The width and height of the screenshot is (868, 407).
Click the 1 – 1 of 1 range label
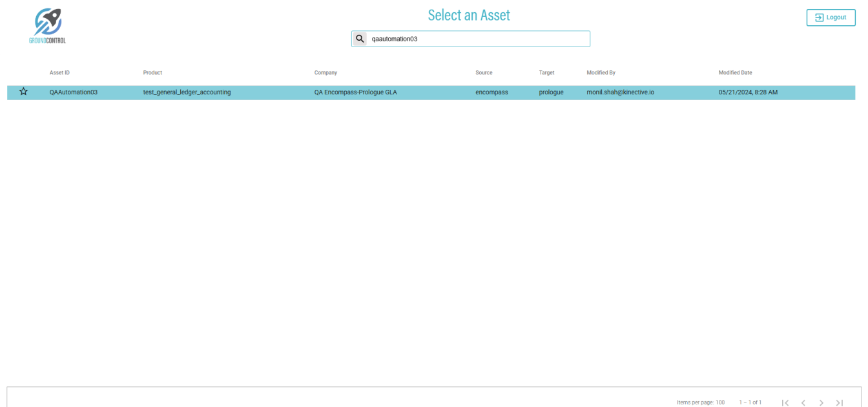750,402
